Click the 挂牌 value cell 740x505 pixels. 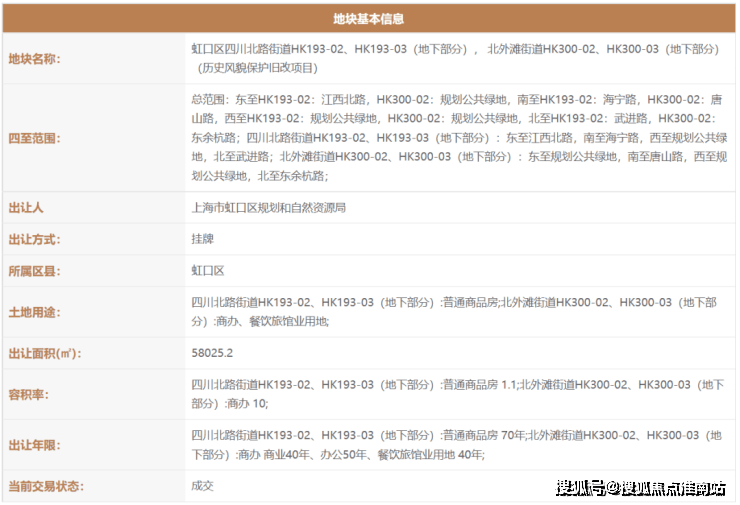[203, 240]
